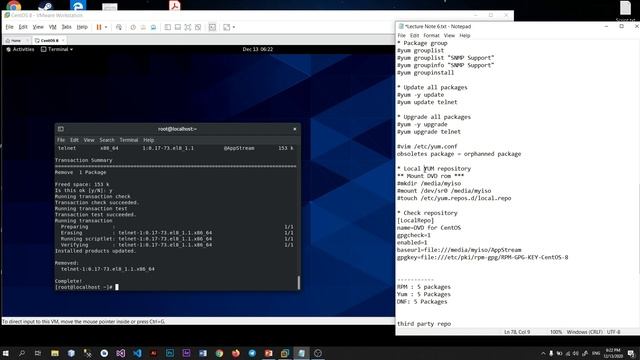
Task: Toggle the console view icon in VMware toolbar
Action: pyautogui.click(x=212, y=27)
